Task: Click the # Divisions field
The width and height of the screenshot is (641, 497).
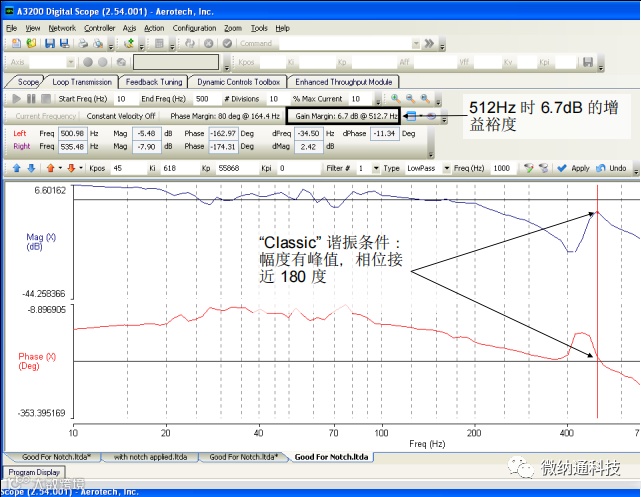Action: (276, 99)
